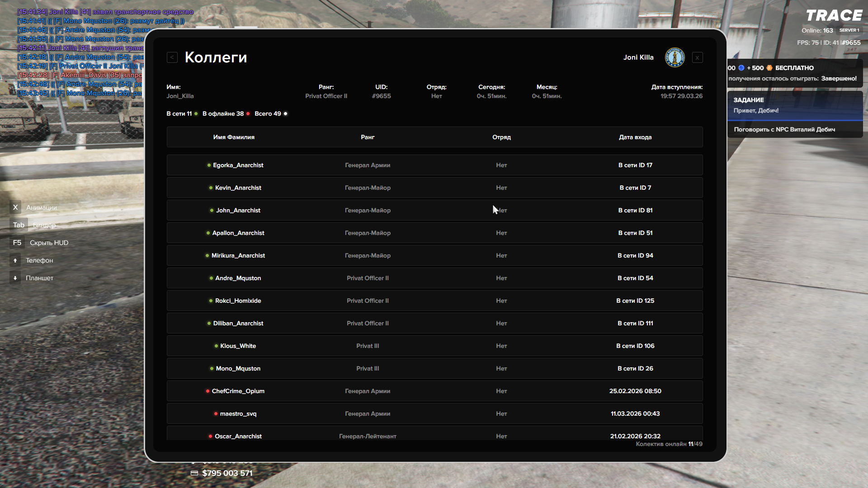Image resolution: width=868 pixels, height=488 pixels.
Task: Sort by Имя Фамилия column header
Action: tap(234, 137)
